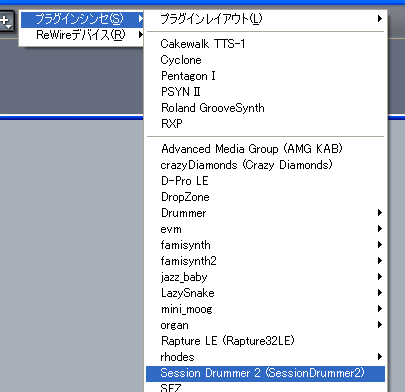Select RXP in the synth list
The height and width of the screenshot is (392, 405).
[x=265, y=124]
